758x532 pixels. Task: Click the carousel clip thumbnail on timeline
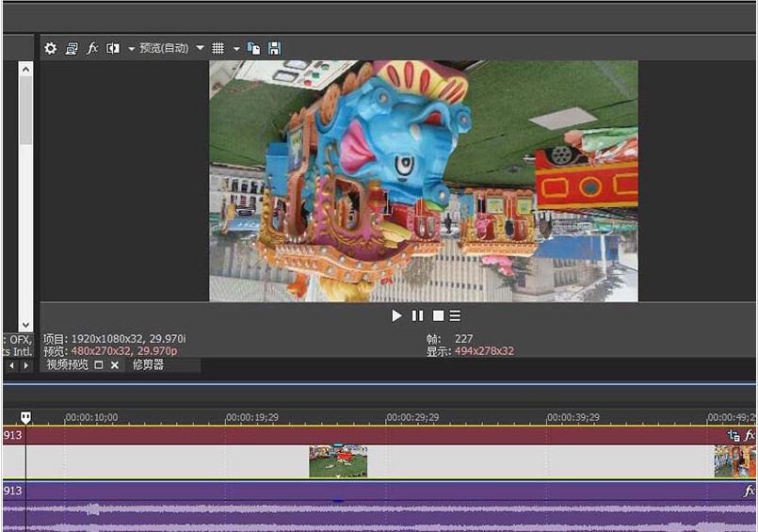[x=338, y=461]
